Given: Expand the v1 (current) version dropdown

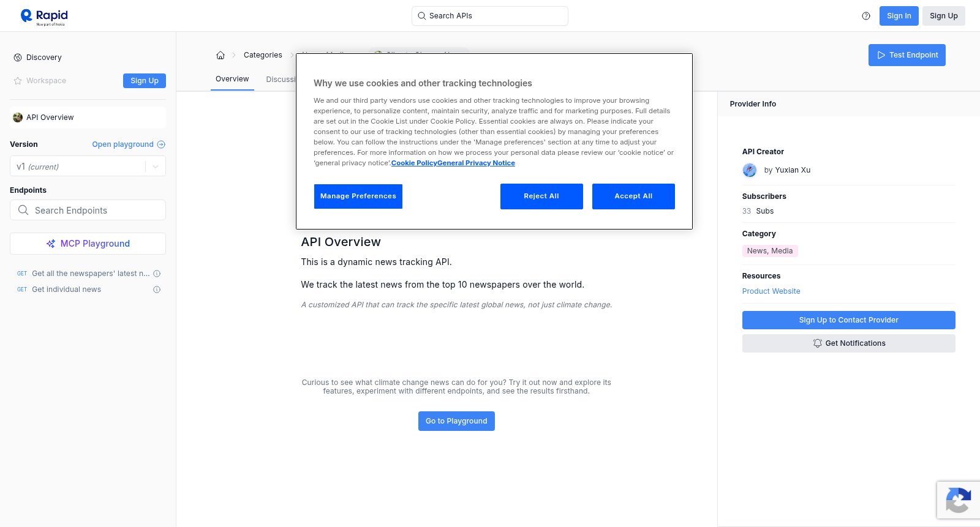Looking at the screenshot, I should [88, 166].
